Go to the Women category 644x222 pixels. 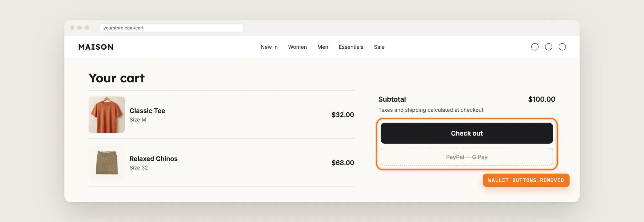pyautogui.click(x=297, y=47)
